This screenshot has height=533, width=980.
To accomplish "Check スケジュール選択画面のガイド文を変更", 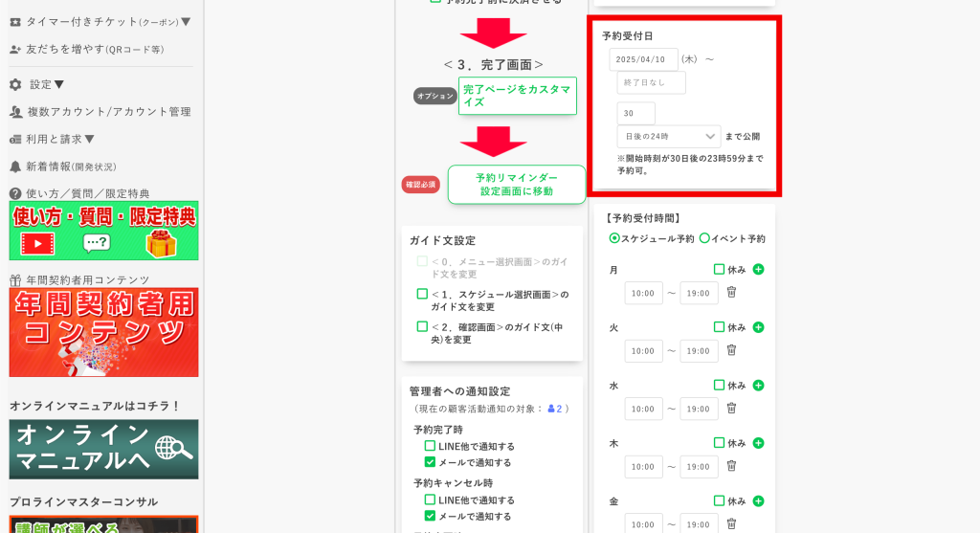I will [x=422, y=294].
